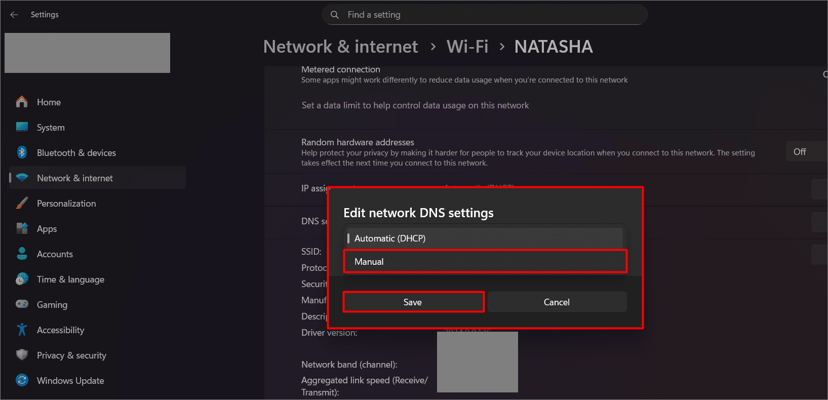Click the search magnifier icon
The height and width of the screenshot is (400, 828).
(x=334, y=15)
